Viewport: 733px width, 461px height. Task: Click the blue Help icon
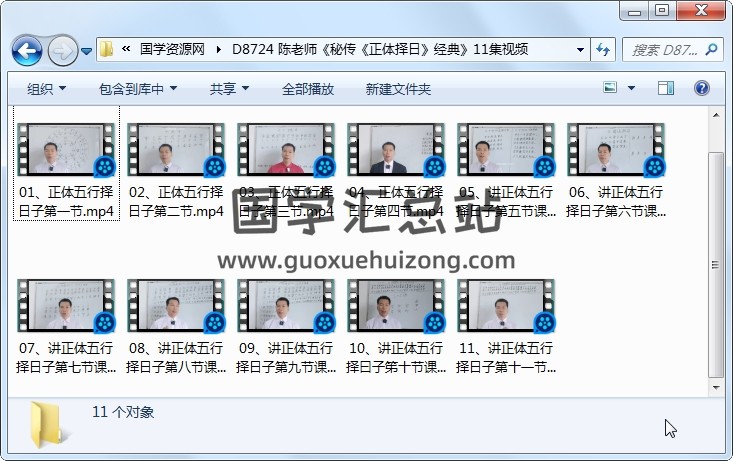click(x=702, y=88)
